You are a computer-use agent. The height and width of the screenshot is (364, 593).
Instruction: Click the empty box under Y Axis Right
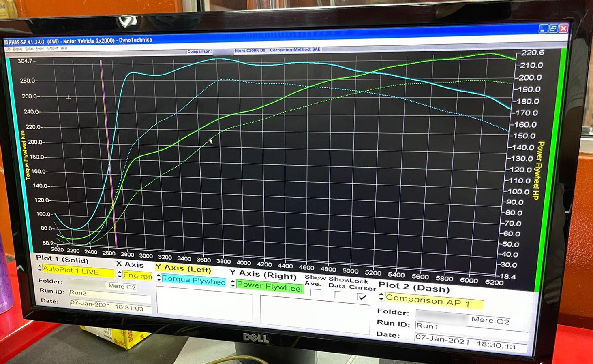(x=315, y=315)
